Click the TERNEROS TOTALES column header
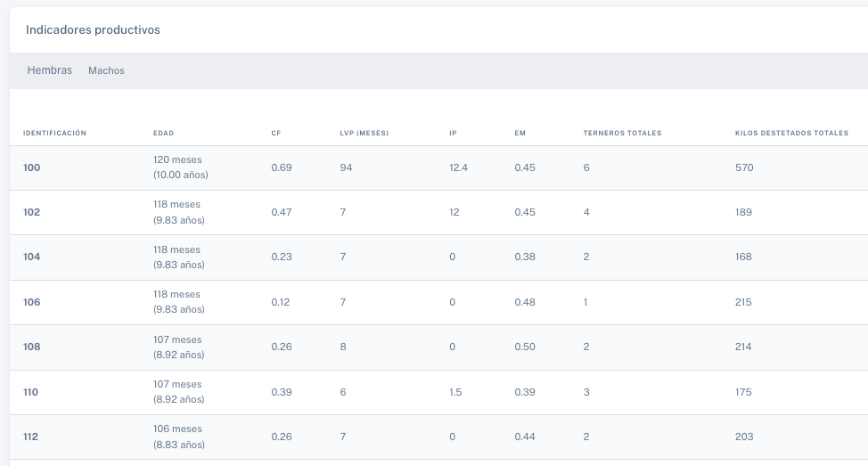 pyautogui.click(x=622, y=133)
